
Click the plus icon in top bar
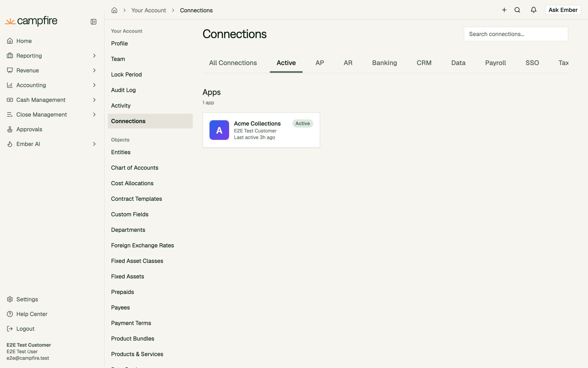504,10
